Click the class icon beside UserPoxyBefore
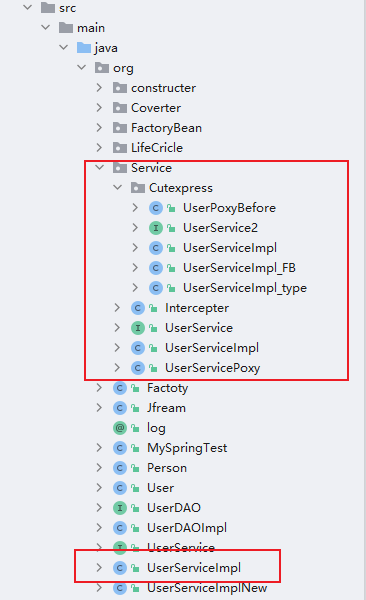The height and width of the screenshot is (600, 366). point(156,208)
